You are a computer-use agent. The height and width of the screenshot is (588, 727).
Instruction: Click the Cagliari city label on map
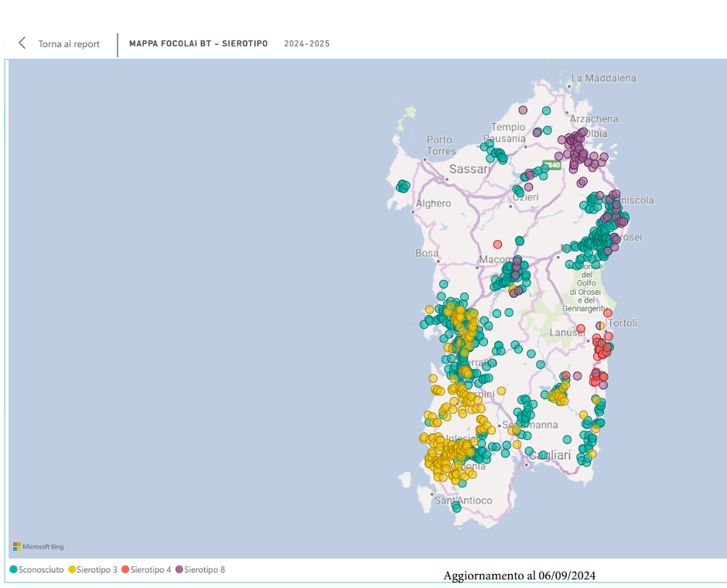click(550, 455)
